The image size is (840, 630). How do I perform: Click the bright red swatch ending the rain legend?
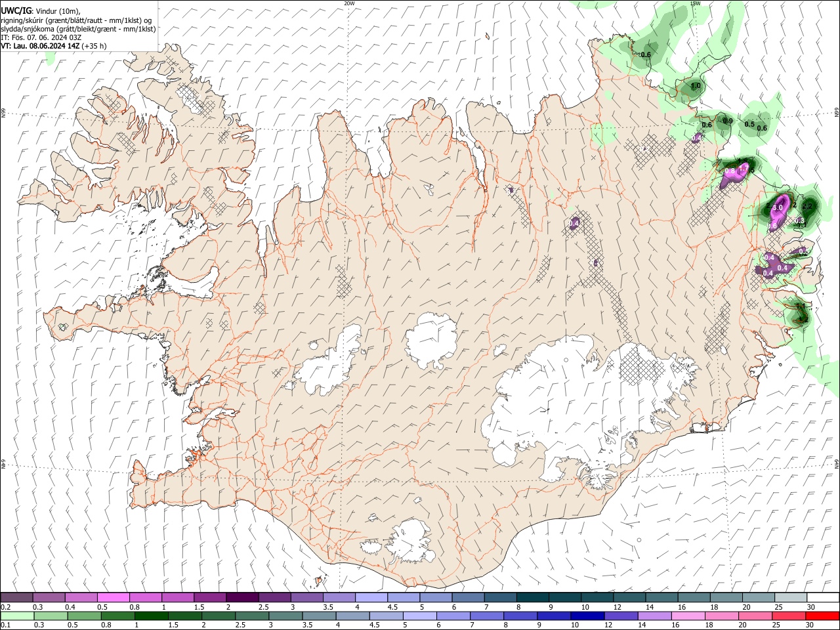coord(822,616)
